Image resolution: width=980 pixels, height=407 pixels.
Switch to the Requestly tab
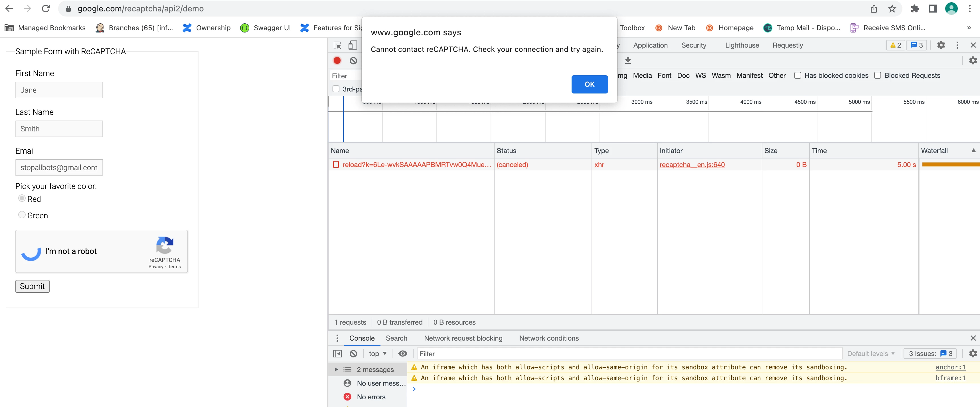[x=787, y=45]
